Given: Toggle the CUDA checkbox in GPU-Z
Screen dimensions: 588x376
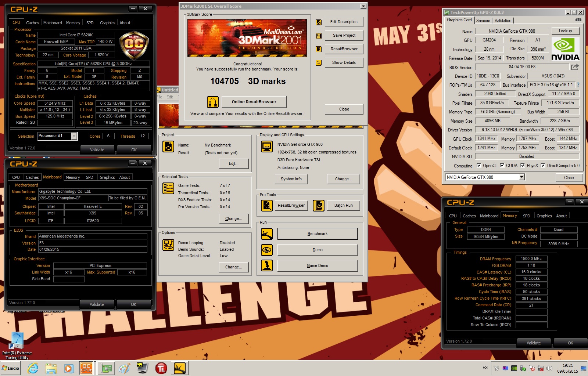Looking at the screenshot, I should pos(502,166).
